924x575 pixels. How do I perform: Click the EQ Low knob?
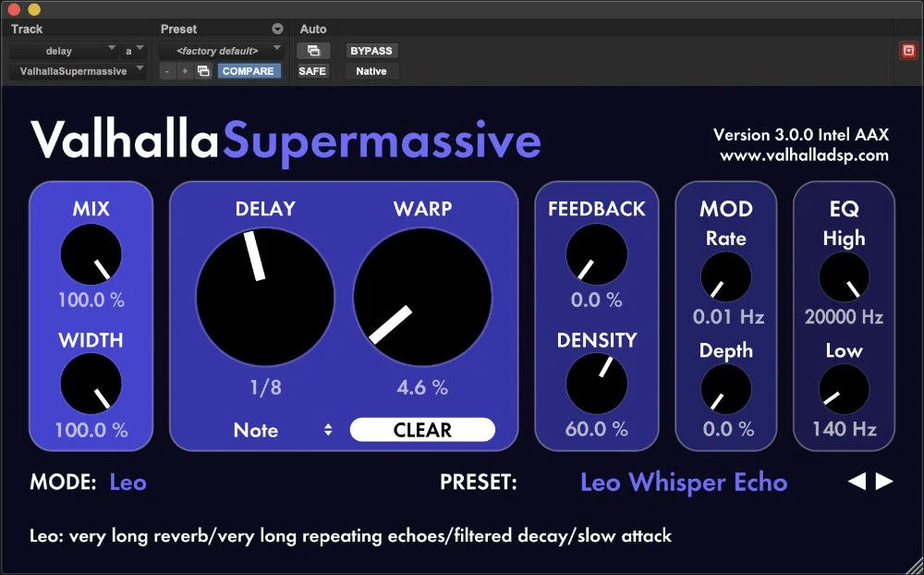844,388
